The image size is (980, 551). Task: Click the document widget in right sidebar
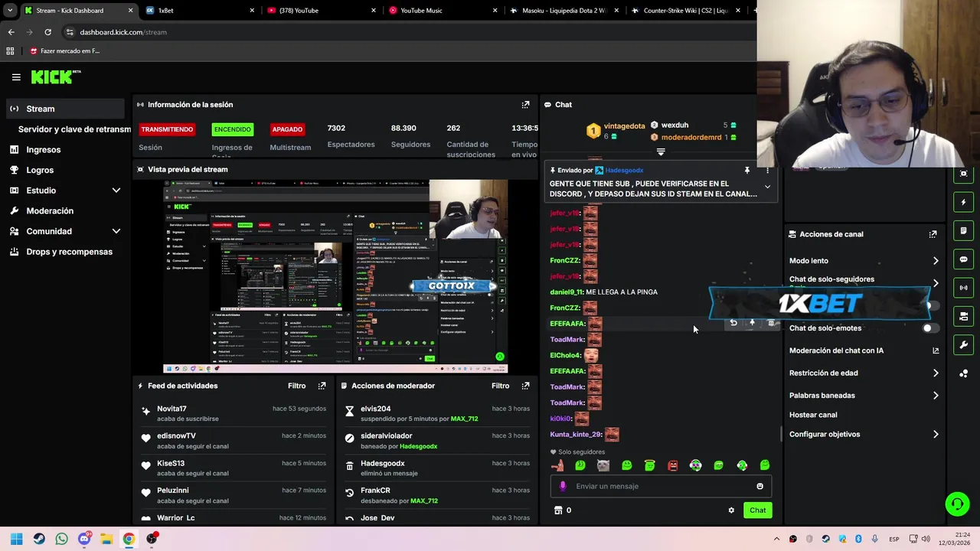coord(963,231)
